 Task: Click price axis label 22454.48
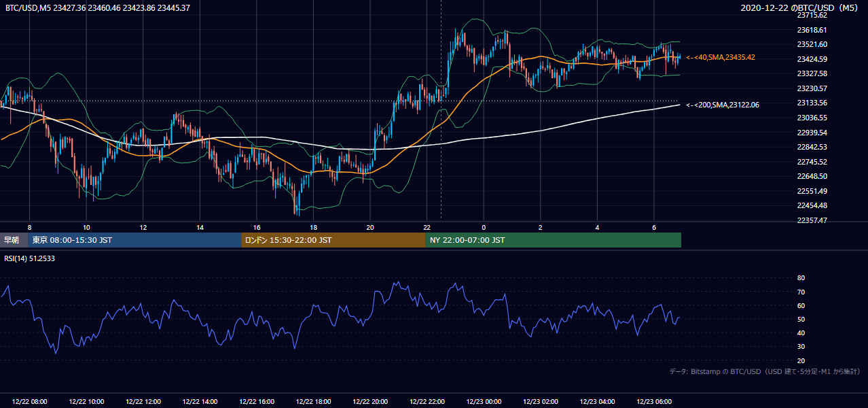[x=812, y=206]
